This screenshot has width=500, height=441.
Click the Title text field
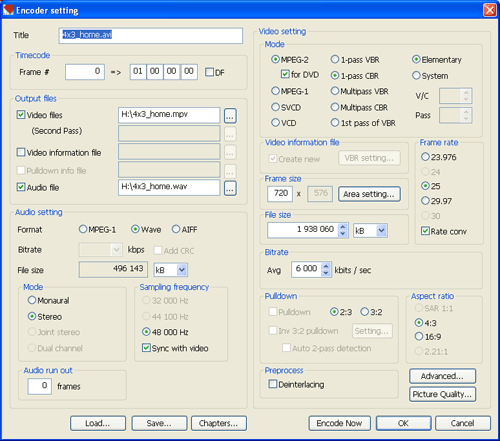click(151, 35)
